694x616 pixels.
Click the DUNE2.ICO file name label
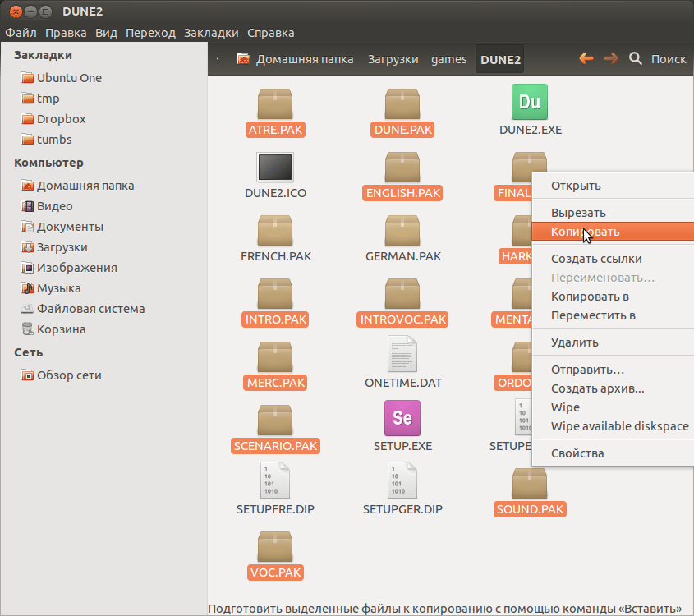point(275,193)
